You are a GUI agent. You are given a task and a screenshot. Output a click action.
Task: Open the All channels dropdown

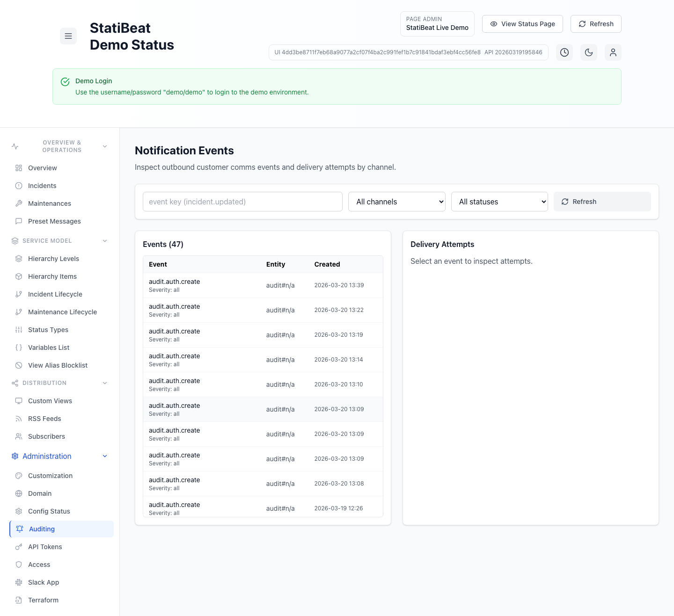click(396, 202)
